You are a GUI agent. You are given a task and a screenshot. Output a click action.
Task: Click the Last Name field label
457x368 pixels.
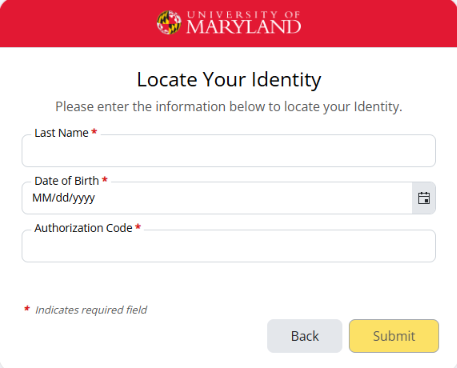pyautogui.click(x=61, y=133)
